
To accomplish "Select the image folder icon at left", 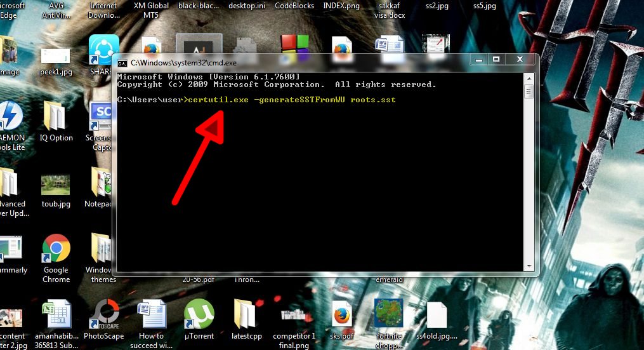I will 9,50.
